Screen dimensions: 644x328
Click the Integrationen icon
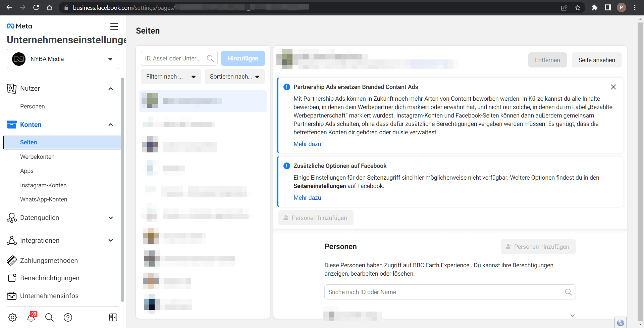tap(12, 240)
